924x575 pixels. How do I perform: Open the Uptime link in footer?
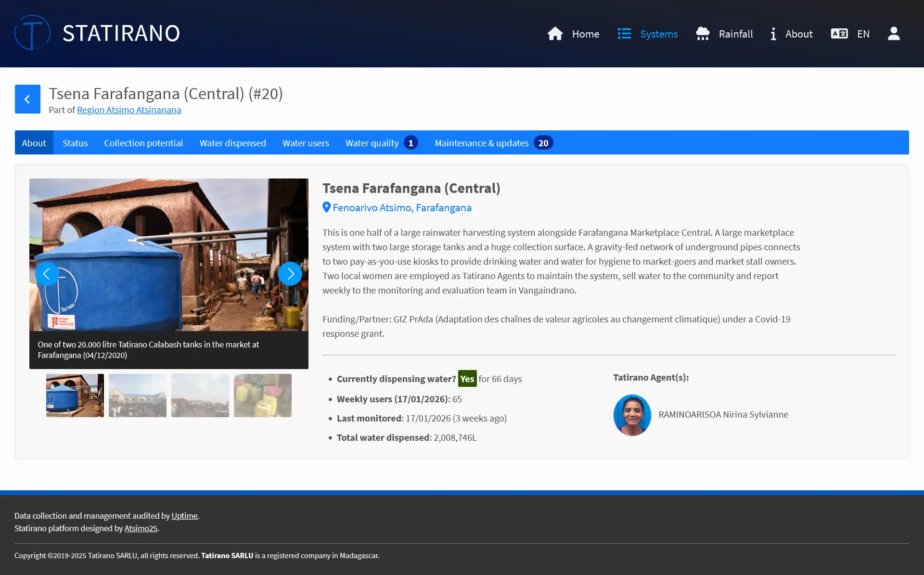pyautogui.click(x=184, y=516)
